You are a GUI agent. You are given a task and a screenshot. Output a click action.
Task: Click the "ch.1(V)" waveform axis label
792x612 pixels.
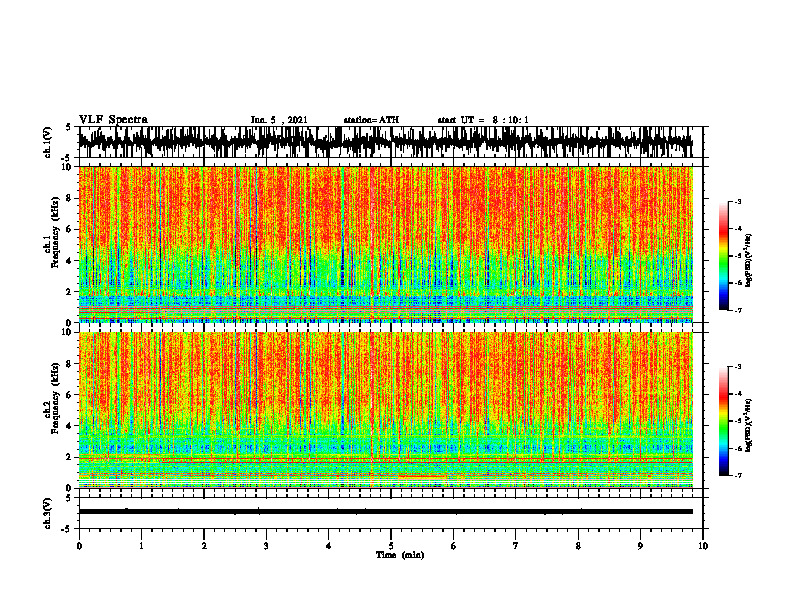[48, 142]
